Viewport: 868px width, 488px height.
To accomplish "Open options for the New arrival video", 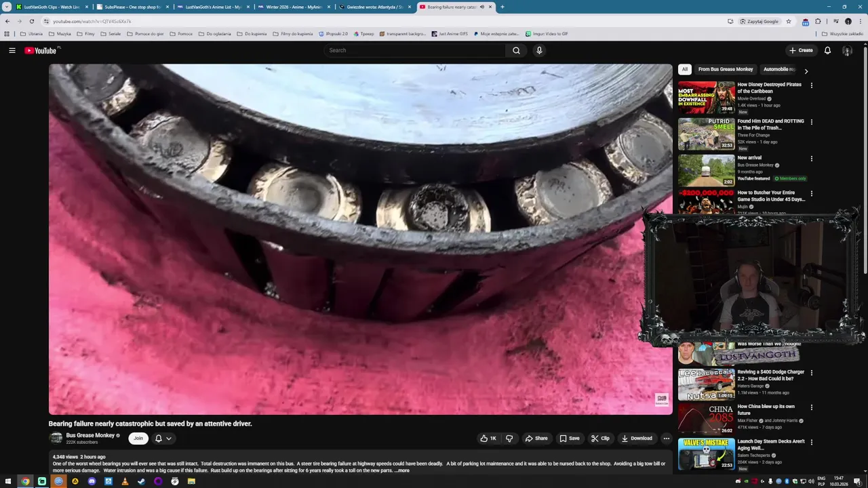I will pyautogui.click(x=811, y=159).
